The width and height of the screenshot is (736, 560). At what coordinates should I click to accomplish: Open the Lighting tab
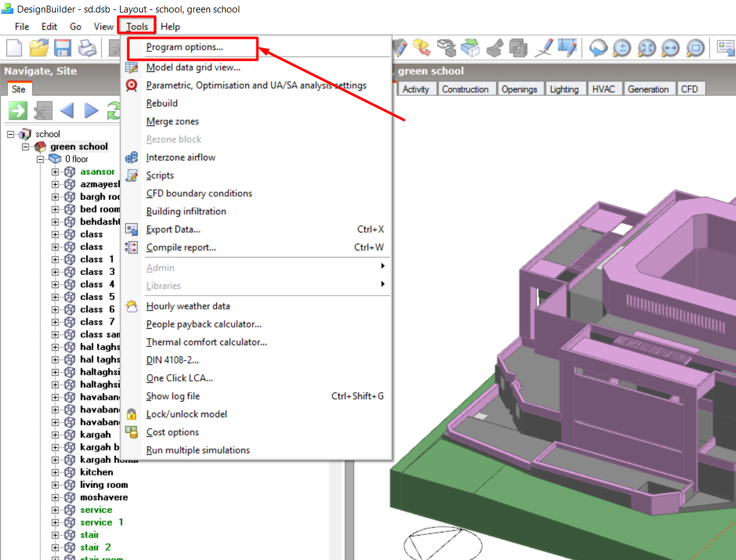[x=564, y=89]
